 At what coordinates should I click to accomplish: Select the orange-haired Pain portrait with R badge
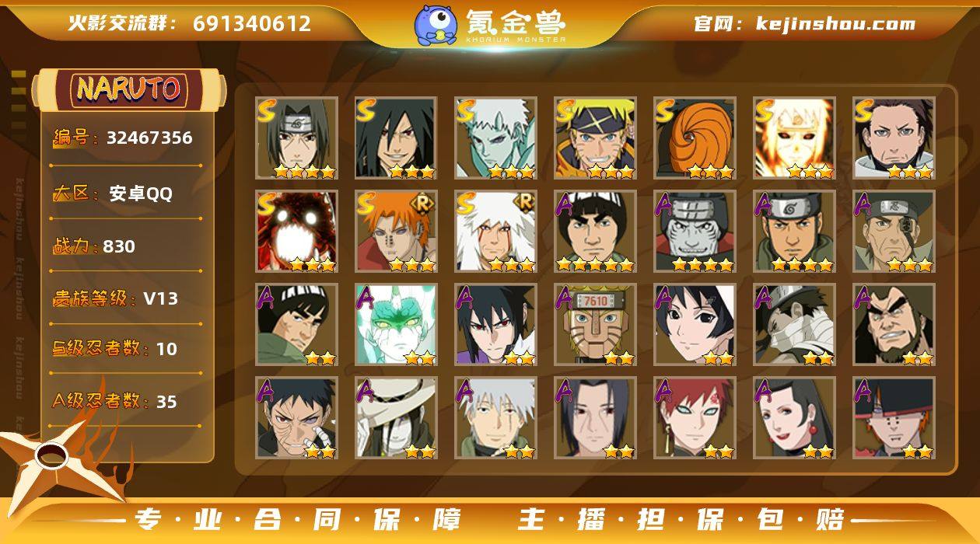pyautogui.click(x=396, y=231)
